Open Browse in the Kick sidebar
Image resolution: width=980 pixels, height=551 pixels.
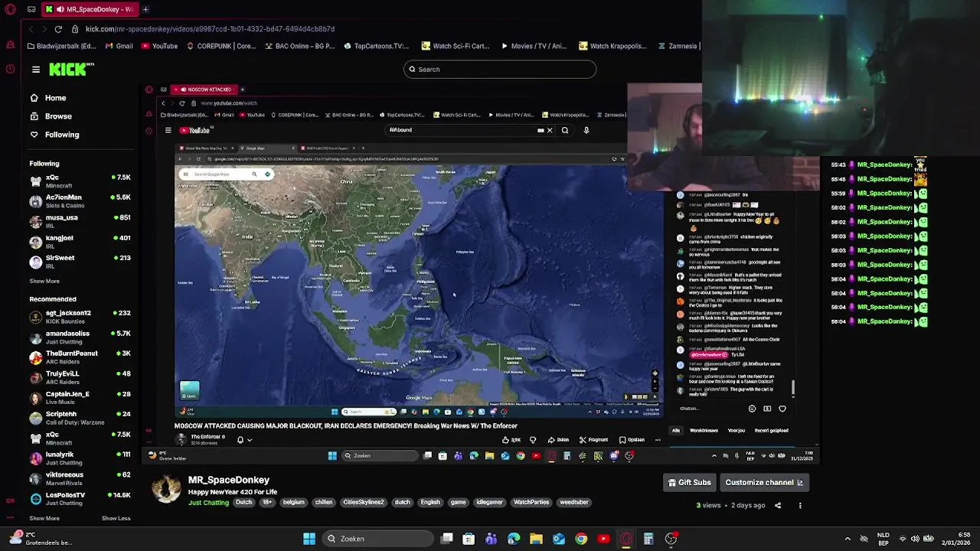coord(51,116)
